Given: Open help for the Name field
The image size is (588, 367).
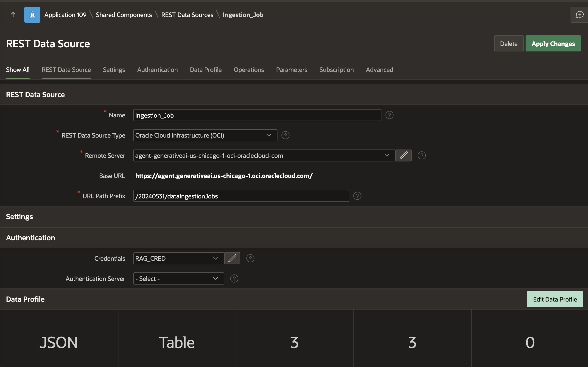Looking at the screenshot, I should point(389,115).
